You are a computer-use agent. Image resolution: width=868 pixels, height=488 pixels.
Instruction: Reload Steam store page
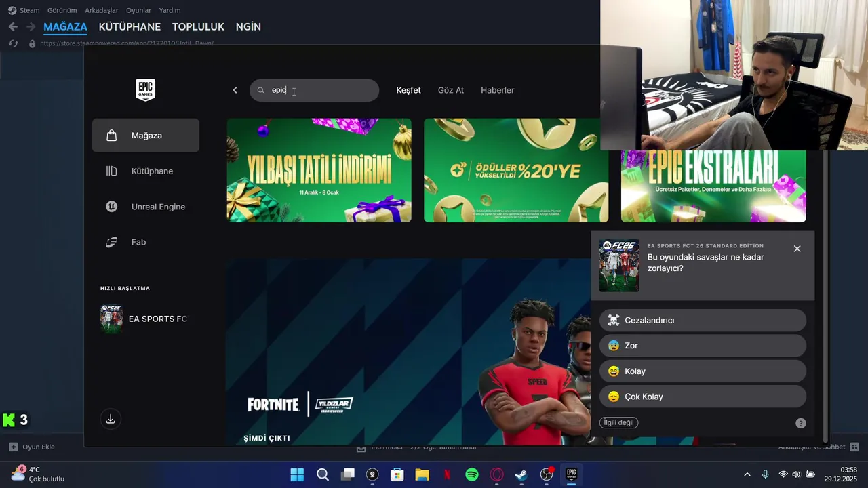pos(13,43)
